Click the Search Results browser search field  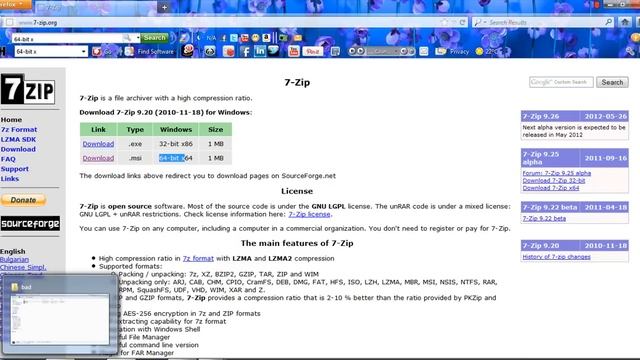coord(543,22)
